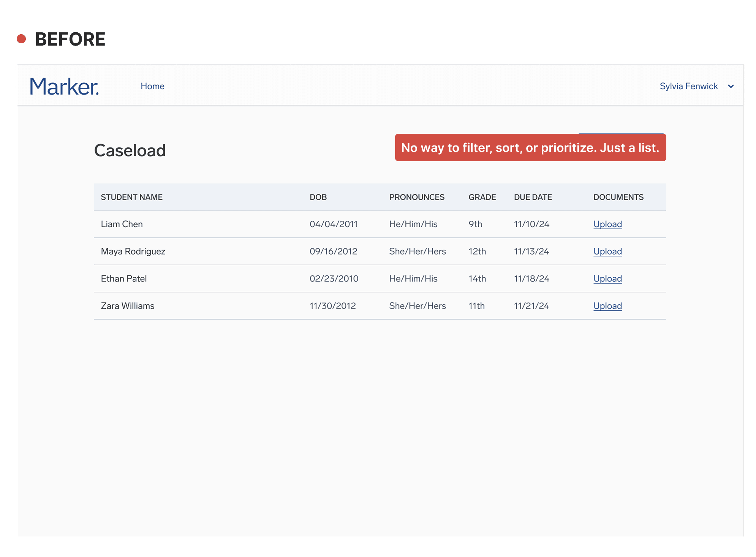Select the Maya Rodriguez student name
The image size is (756, 557).
[133, 252]
